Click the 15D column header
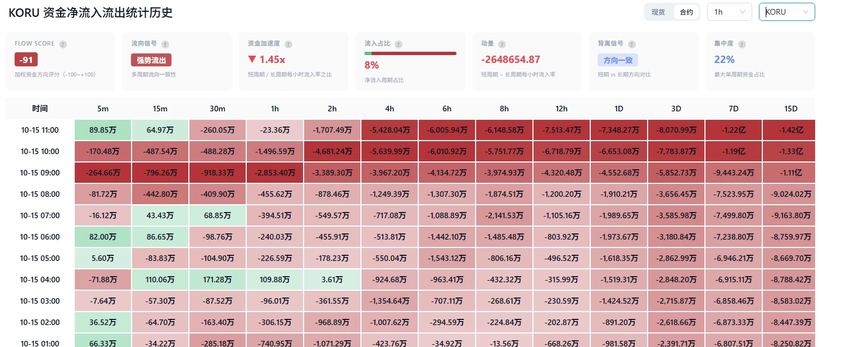This screenshot has height=347, width=868. click(x=791, y=109)
